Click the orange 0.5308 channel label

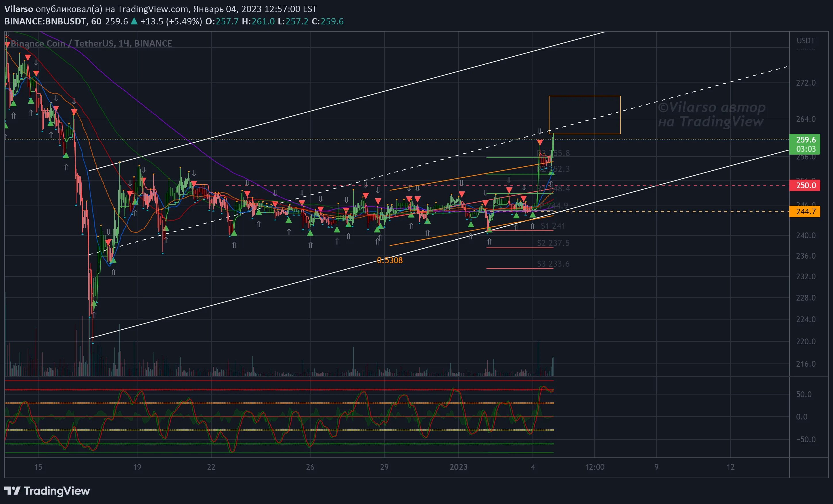[x=390, y=260]
